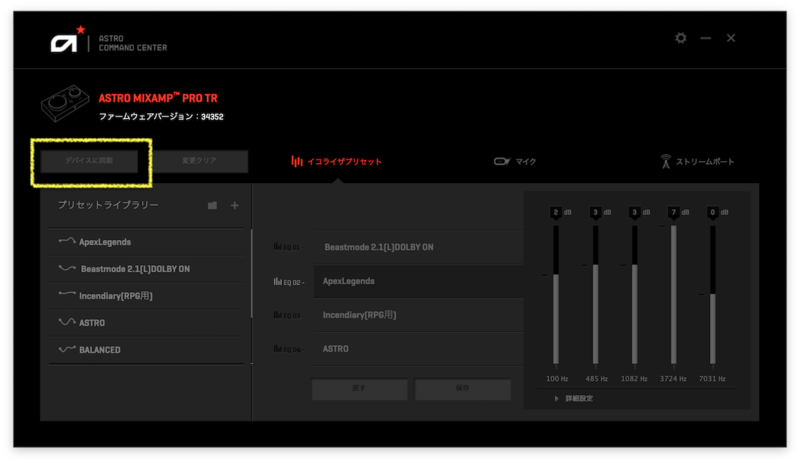Click the EQ 02 bars icon
Viewport: 800px width, 463px height.
click(278, 281)
